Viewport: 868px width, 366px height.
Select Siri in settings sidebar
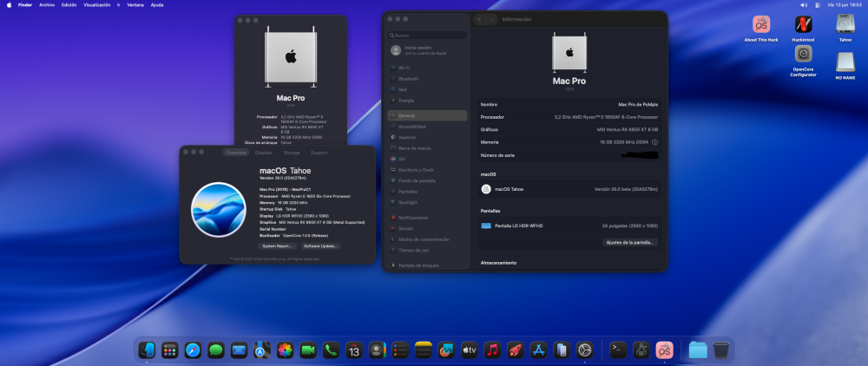click(x=427, y=159)
